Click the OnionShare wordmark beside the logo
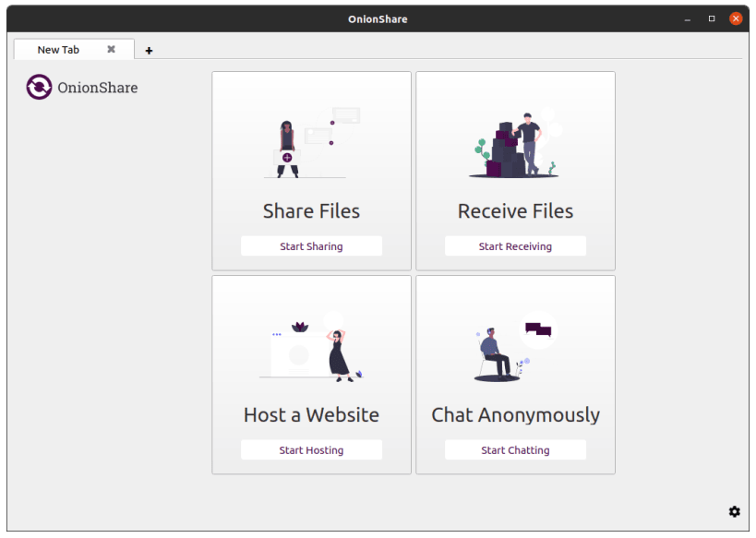This screenshot has height=538, width=756. pyautogui.click(x=98, y=88)
